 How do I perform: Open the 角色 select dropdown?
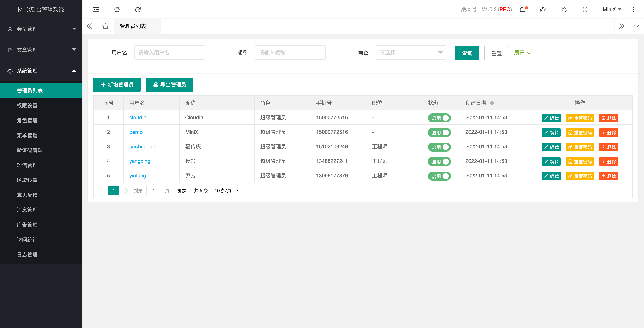411,53
